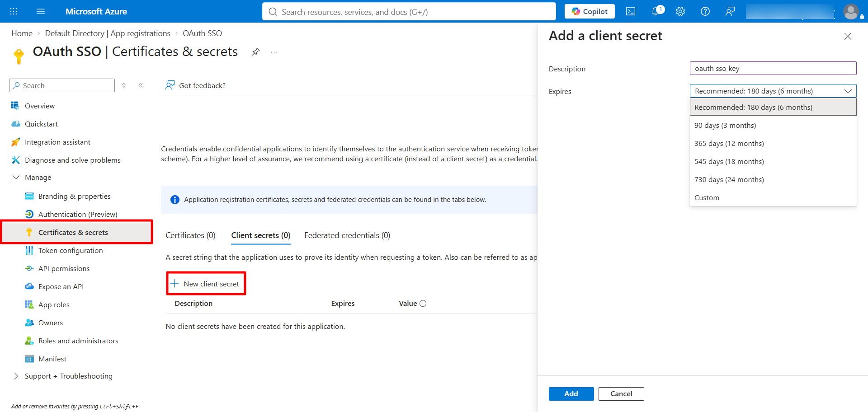Screen dimensions: 868x412
Task: Click New client secret
Action: tap(206, 284)
